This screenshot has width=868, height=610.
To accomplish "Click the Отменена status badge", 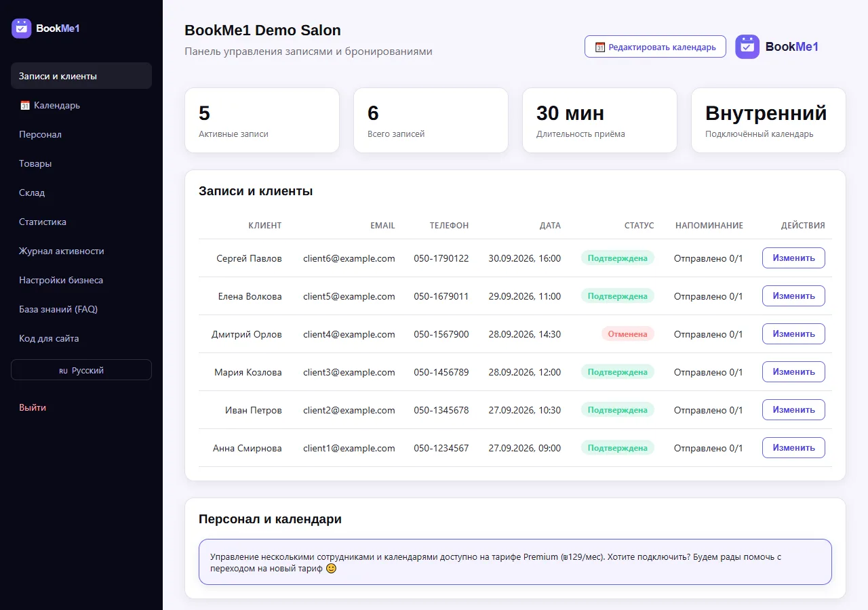I will [x=628, y=334].
